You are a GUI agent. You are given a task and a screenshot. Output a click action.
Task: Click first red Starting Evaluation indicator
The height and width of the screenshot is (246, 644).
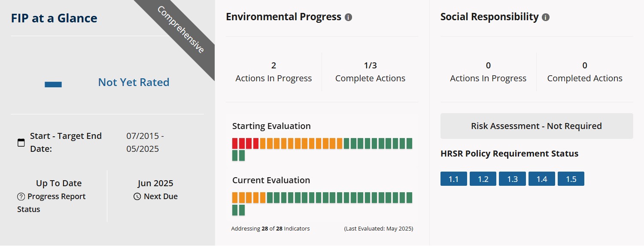pyautogui.click(x=235, y=144)
